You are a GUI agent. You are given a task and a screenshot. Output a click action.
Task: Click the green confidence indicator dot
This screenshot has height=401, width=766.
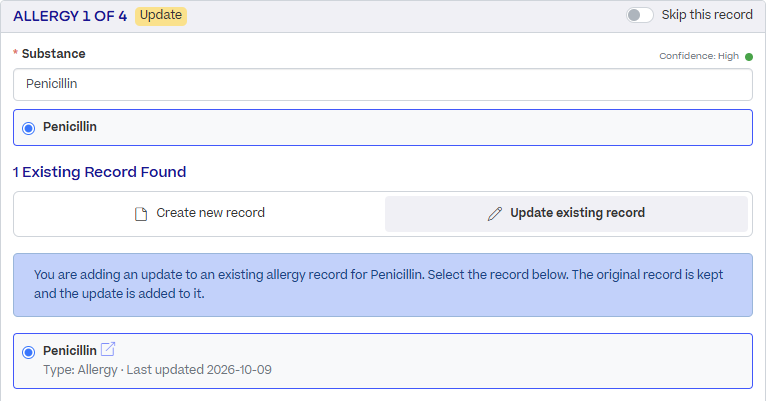[748, 57]
